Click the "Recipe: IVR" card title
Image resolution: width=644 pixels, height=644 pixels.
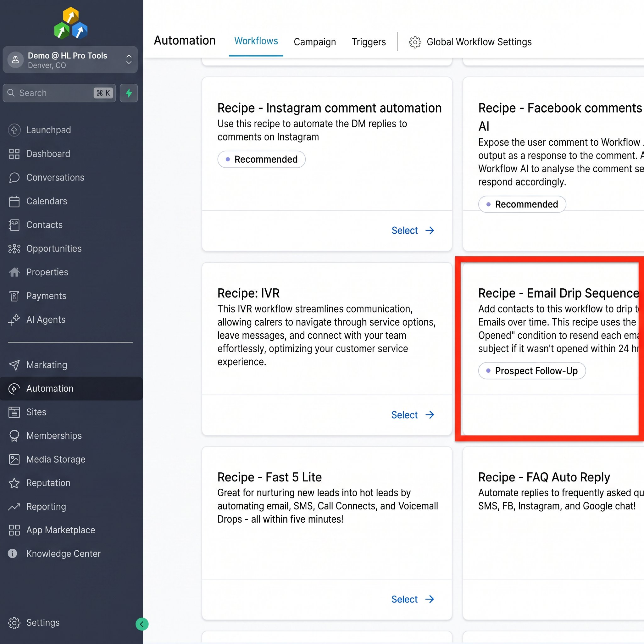tap(248, 293)
